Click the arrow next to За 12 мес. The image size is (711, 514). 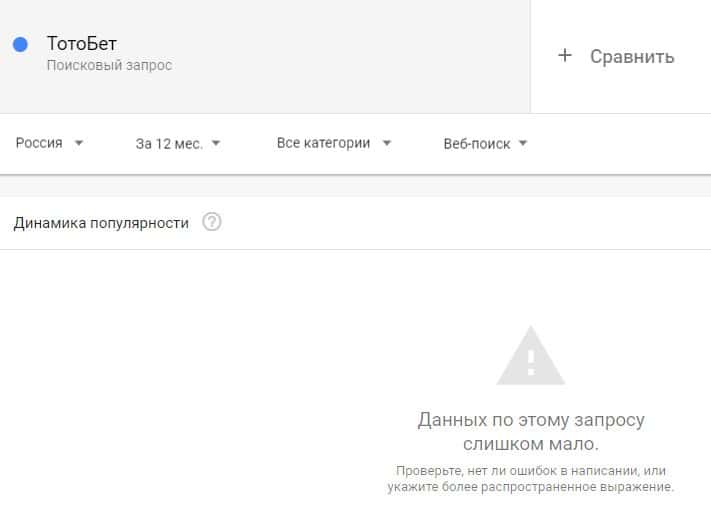(216, 143)
